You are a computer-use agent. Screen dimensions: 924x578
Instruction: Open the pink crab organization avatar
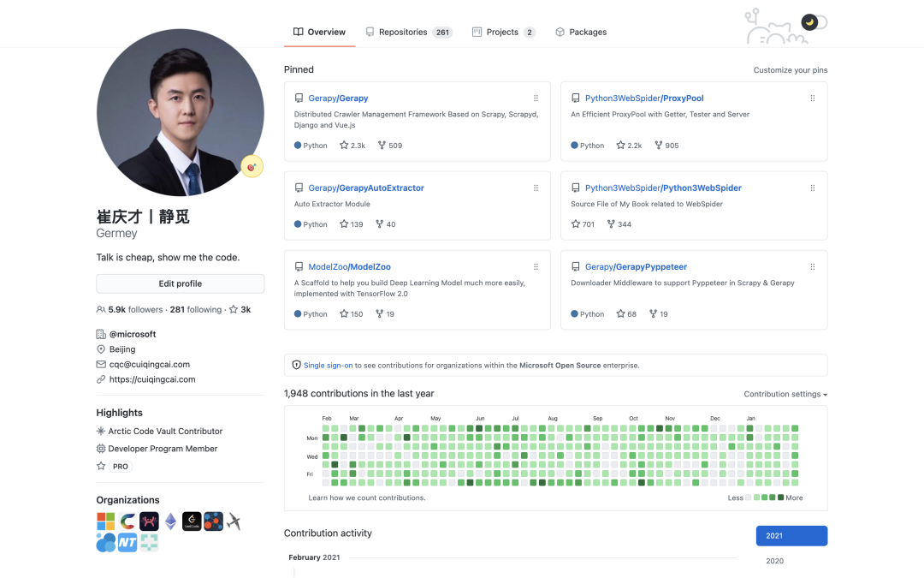pyautogui.click(x=149, y=521)
